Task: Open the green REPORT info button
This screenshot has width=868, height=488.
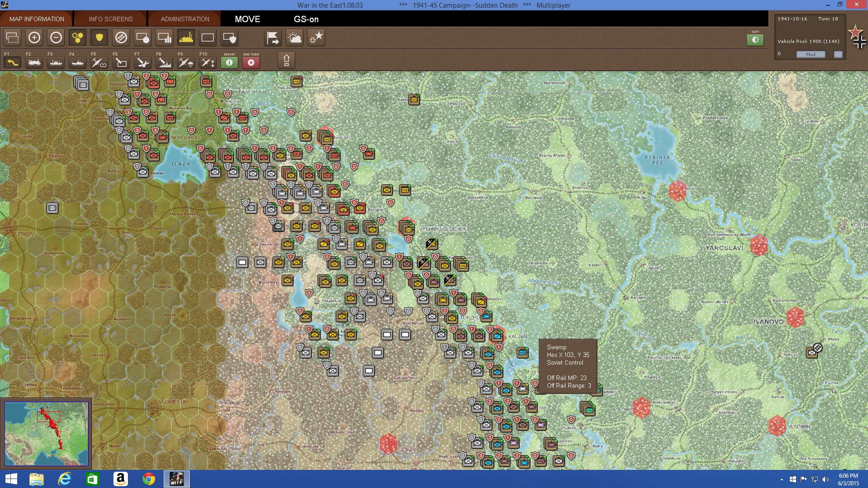Action: click(229, 62)
